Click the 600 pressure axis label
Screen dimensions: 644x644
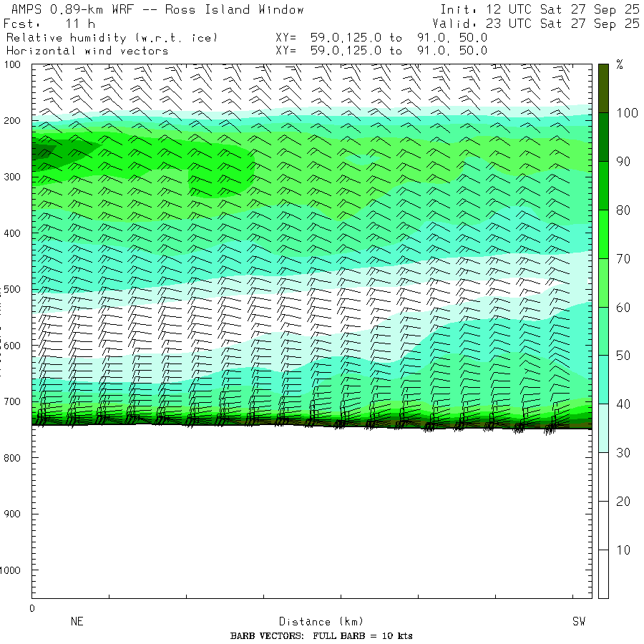point(12,346)
